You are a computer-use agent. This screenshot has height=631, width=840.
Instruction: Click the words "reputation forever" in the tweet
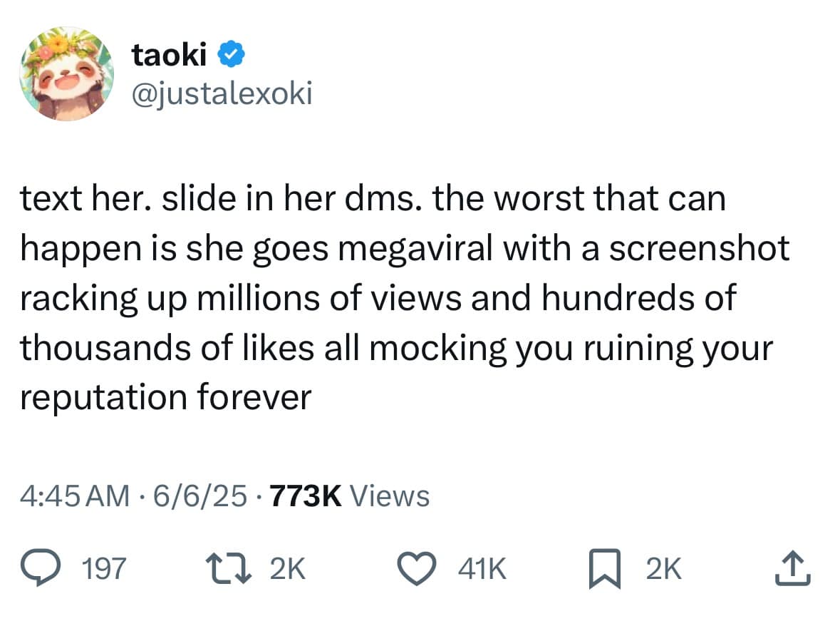click(x=165, y=397)
